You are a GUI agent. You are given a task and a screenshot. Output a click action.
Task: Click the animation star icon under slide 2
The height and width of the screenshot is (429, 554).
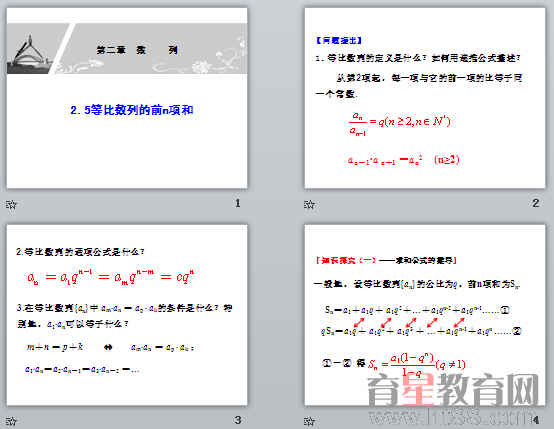coord(309,204)
